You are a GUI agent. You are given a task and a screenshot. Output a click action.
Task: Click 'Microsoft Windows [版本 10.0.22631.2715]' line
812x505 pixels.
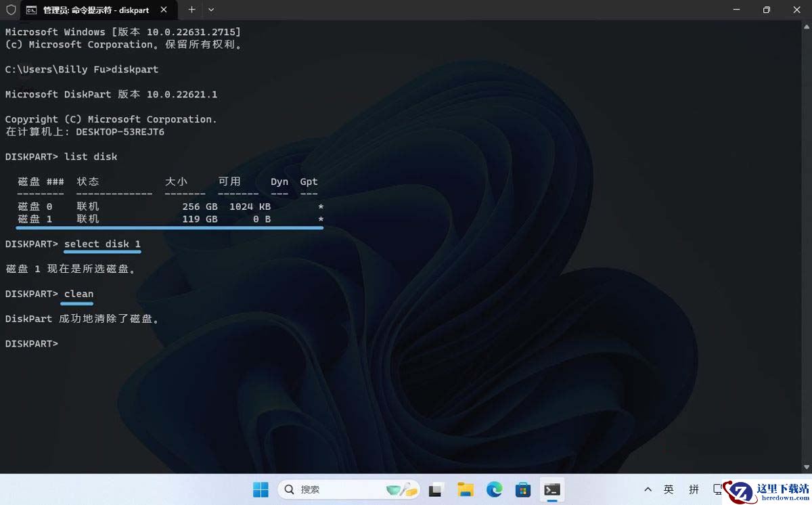123,32
